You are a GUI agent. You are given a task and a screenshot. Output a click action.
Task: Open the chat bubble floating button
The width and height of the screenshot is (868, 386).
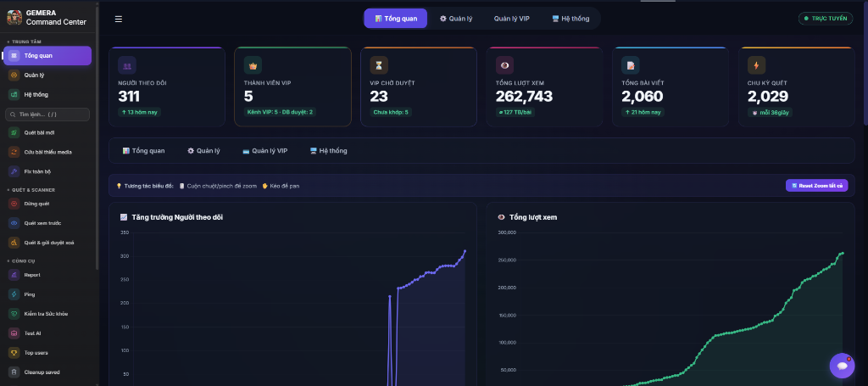[842, 366]
